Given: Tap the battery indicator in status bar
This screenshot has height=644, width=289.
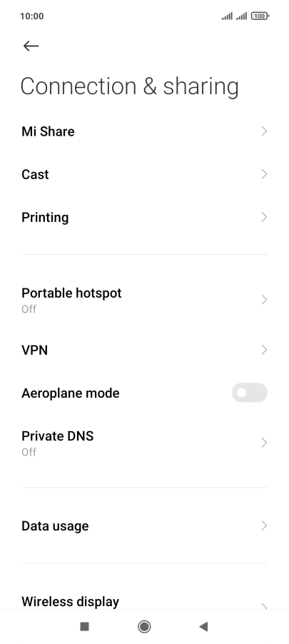Looking at the screenshot, I should (x=260, y=16).
